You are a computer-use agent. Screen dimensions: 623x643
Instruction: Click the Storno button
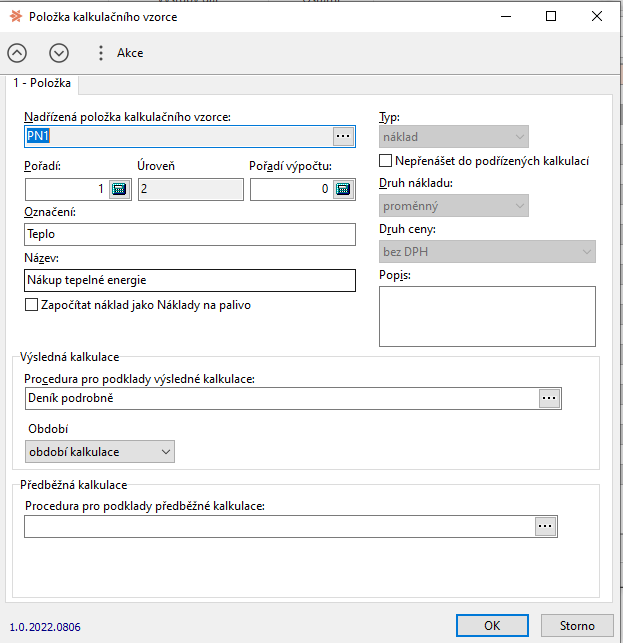[x=577, y=625]
